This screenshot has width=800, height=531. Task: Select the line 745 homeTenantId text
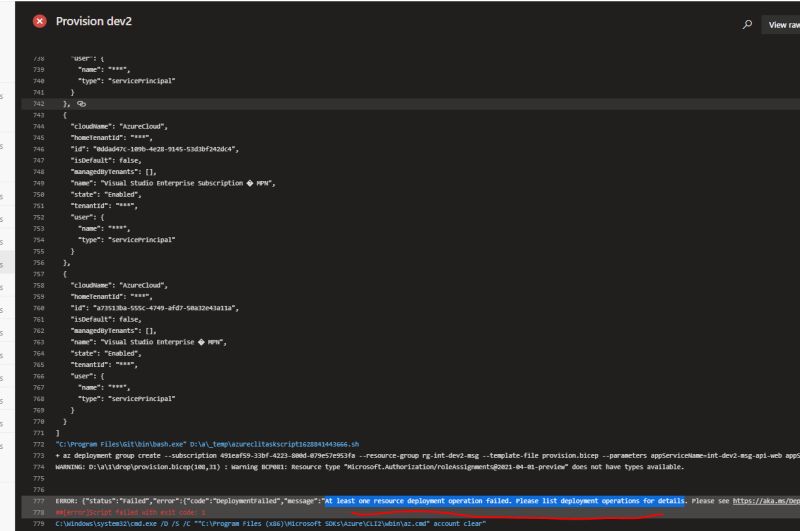pyautogui.click(x=111, y=138)
